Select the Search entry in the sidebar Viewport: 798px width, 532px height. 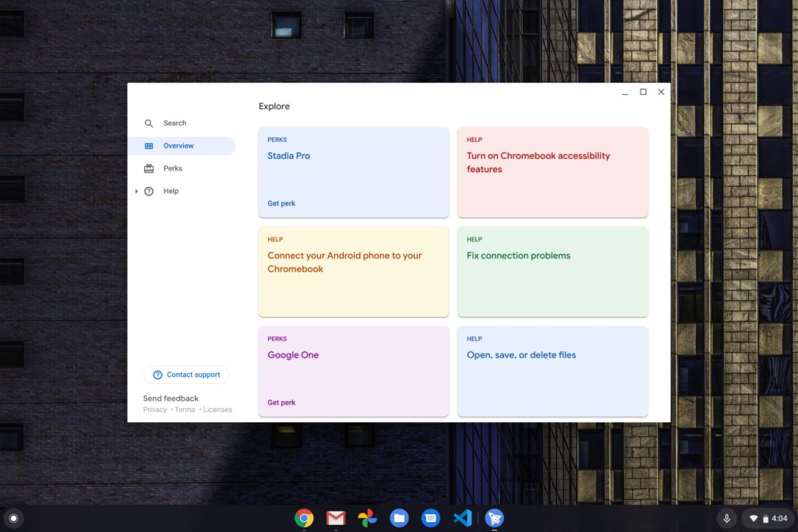click(182, 123)
